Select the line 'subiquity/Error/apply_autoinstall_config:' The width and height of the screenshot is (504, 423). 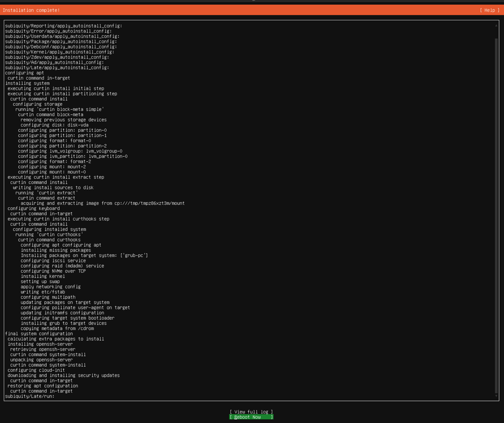58,31
